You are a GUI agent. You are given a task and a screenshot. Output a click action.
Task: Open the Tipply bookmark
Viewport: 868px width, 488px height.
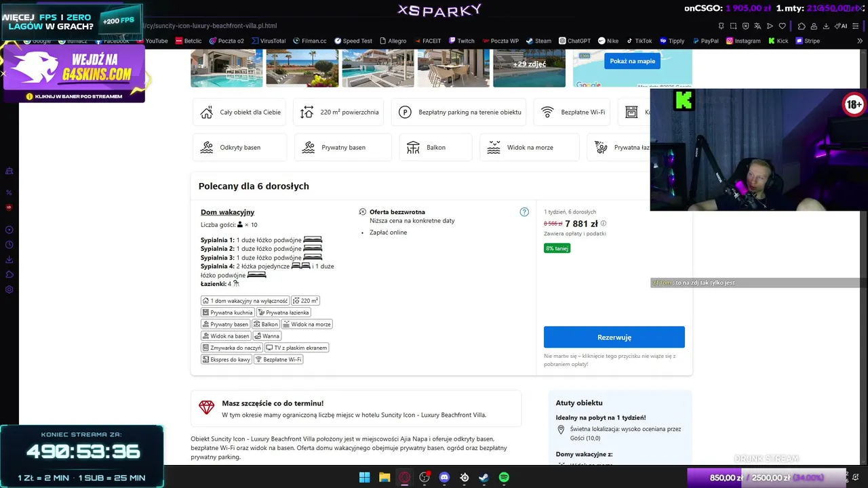pyautogui.click(x=672, y=41)
